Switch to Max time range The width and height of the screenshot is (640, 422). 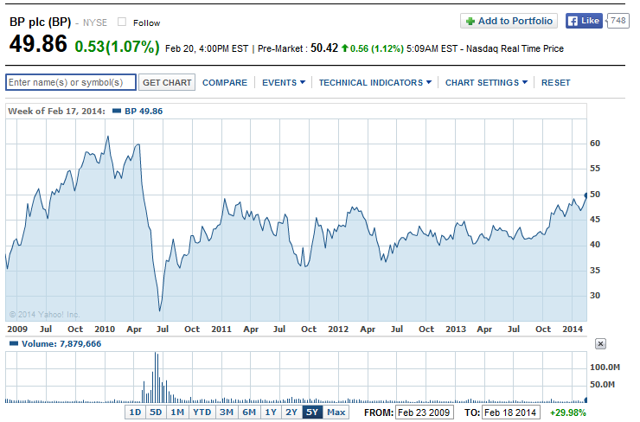pos(336,412)
